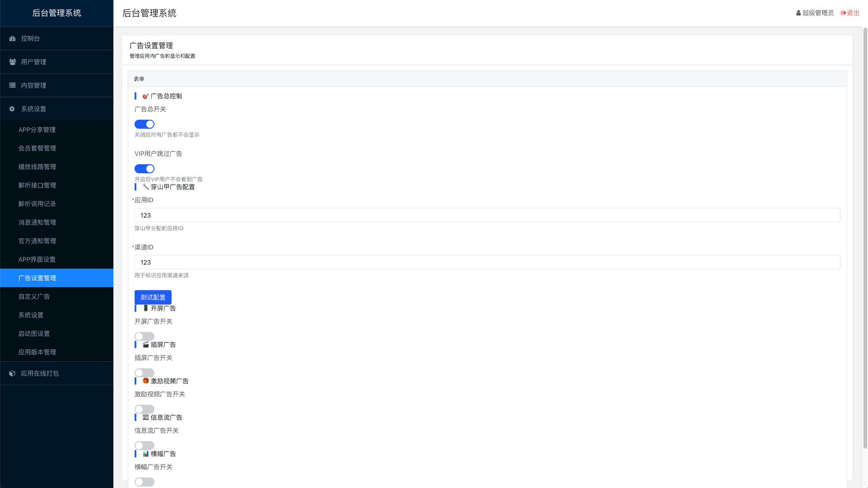Click the 应用在线打包 package icon
868x488 pixels.
click(12, 374)
